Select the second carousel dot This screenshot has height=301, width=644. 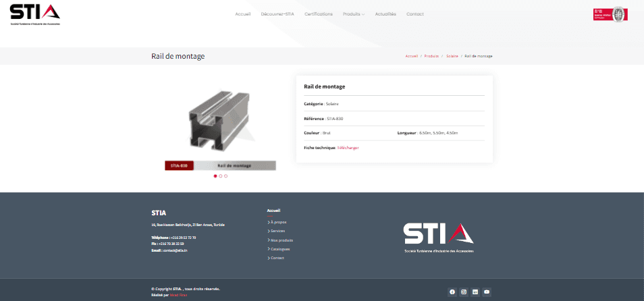[221, 175]
